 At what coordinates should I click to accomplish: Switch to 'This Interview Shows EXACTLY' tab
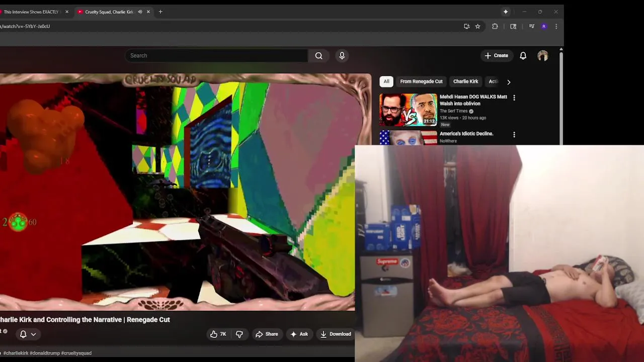(31, 12)
